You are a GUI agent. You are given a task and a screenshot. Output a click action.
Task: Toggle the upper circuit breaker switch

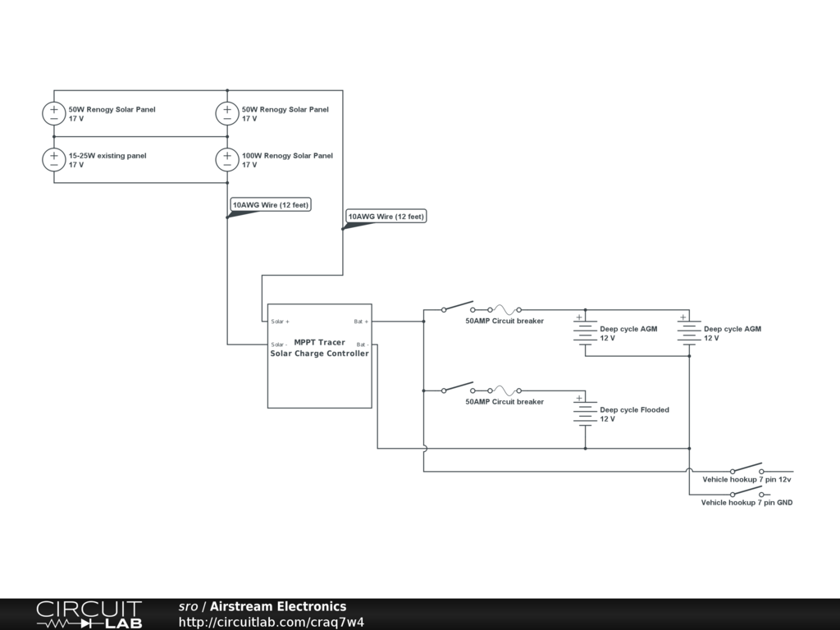tap(458, 307)
